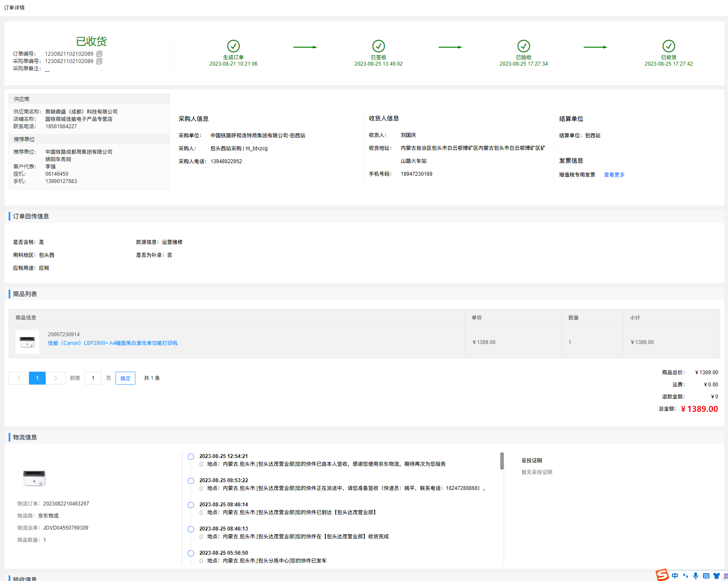This screenshot has width=728, height=581.
Task: Click the 已签收 step checkmark icon
Action: click(x=379, y=46)
